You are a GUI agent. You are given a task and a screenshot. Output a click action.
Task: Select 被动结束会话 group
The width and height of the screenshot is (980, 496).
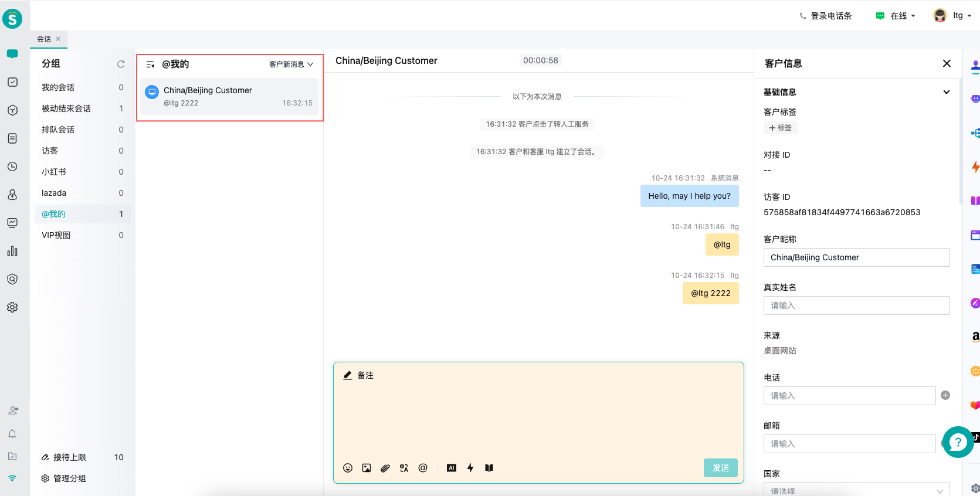(66, 108)
